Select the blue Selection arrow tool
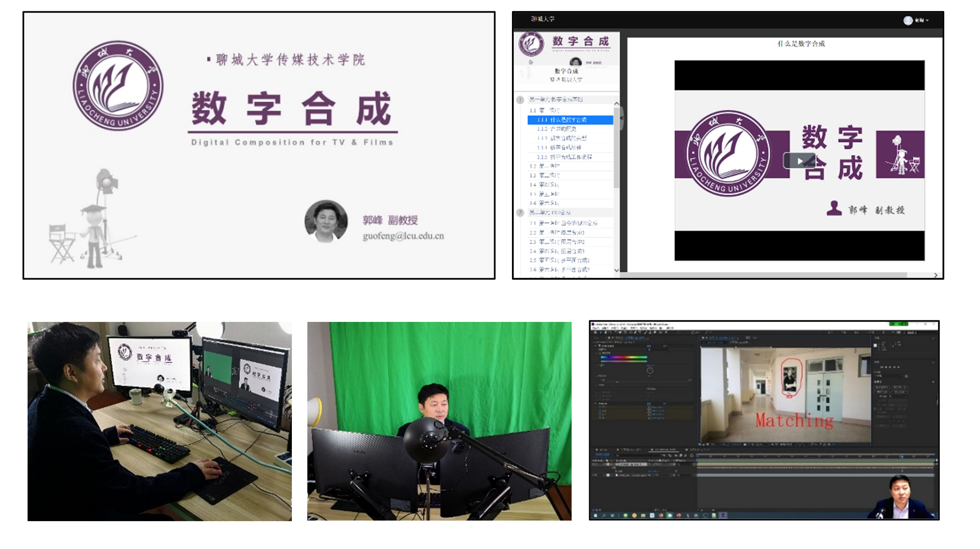Image resolution: width=980 pixels, height=549 pixels. (x=601, y=333)
